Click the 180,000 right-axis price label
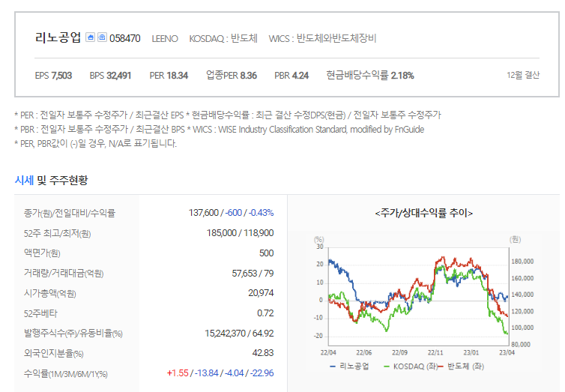The width and height of the screenshot is (565, 392). coord(522,262)
